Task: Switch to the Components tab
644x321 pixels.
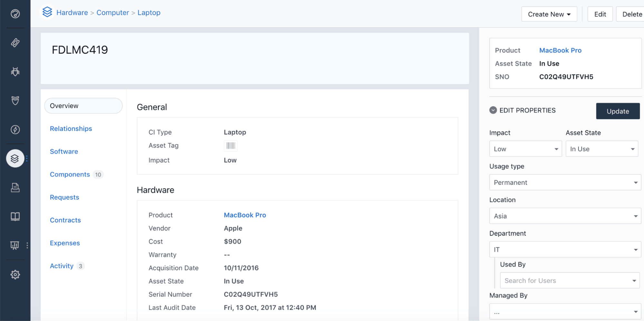Action: (70, 174)
